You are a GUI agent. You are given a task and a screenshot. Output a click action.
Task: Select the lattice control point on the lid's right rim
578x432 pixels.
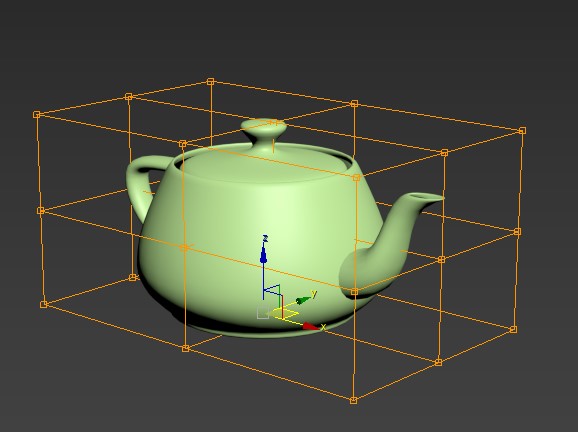click(x=356, y=178)
